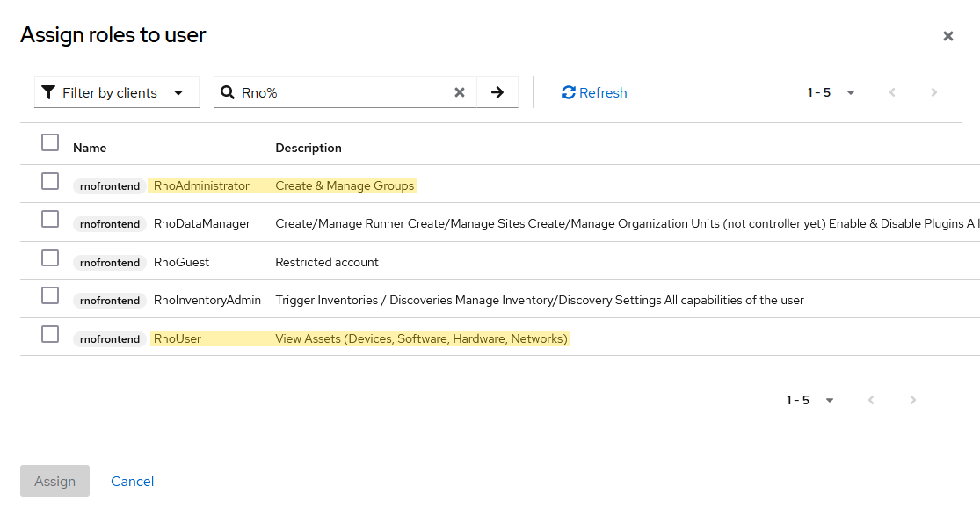This screenshot has height=516, width=980.
Task: Enable the RnoUser role checkbox
Action: (50, 334)
